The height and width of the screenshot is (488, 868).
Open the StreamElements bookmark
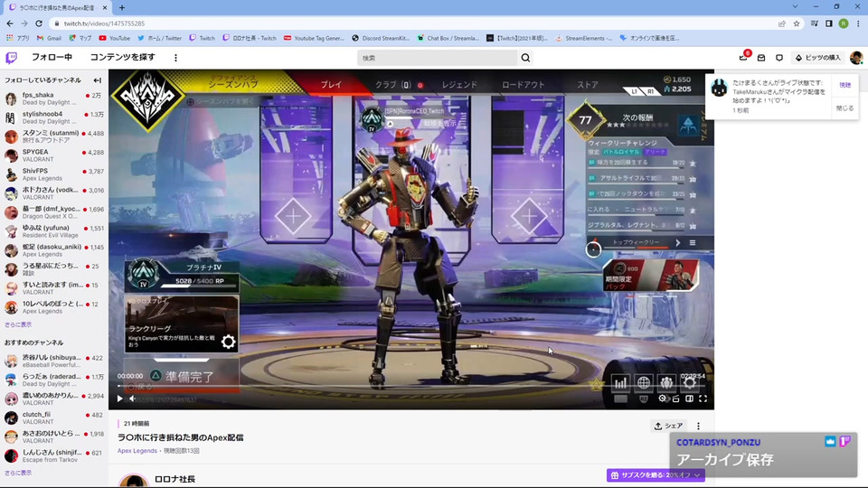tap(583, 38)
